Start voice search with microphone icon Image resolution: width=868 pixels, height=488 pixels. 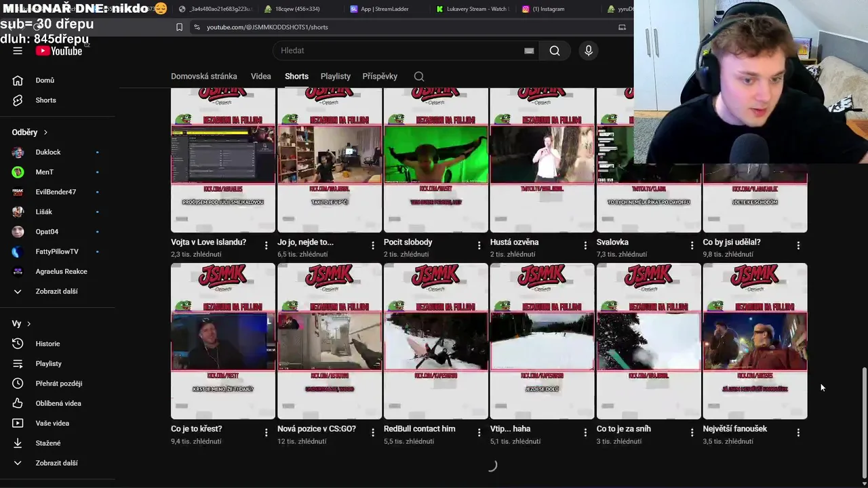click(x=589, y=51)
